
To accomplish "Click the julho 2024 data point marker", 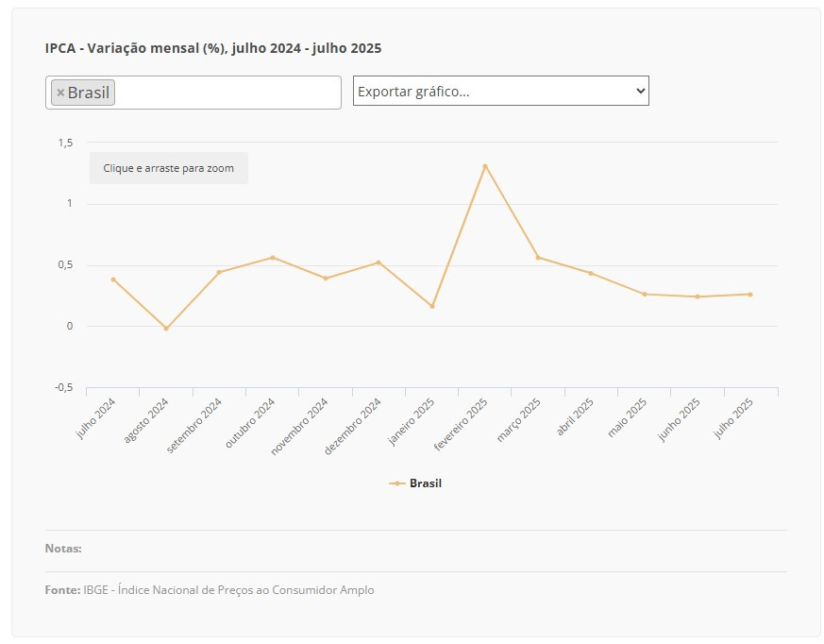I will point(113,280).
